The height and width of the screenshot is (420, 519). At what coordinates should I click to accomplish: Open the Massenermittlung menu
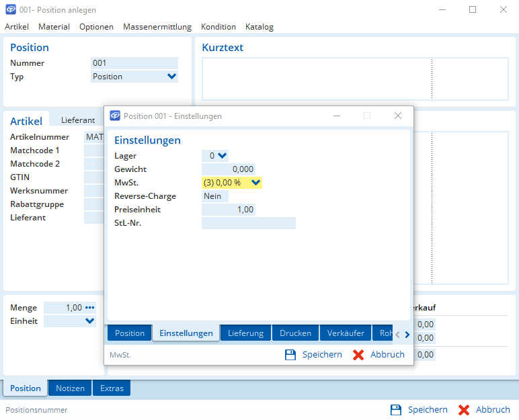point(157,27)
